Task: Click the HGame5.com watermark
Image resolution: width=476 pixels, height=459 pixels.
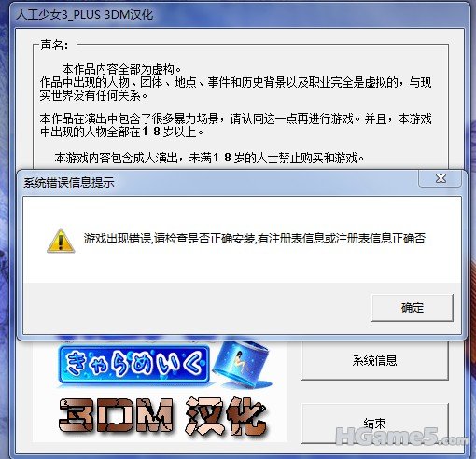Action: click(x=402, y=437)
